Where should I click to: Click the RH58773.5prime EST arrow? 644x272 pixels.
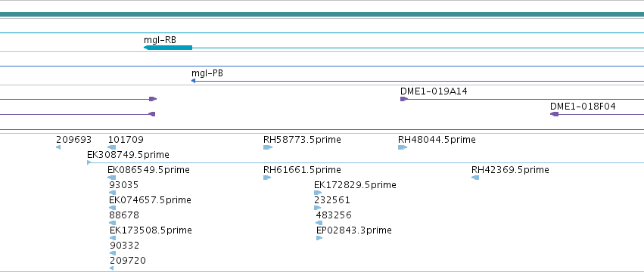[268, 147]
